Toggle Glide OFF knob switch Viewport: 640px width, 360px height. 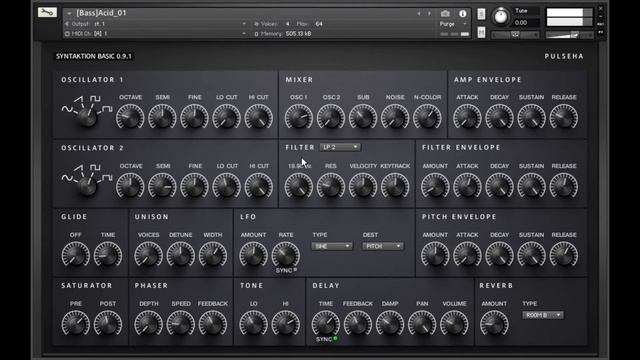point(76,255)
